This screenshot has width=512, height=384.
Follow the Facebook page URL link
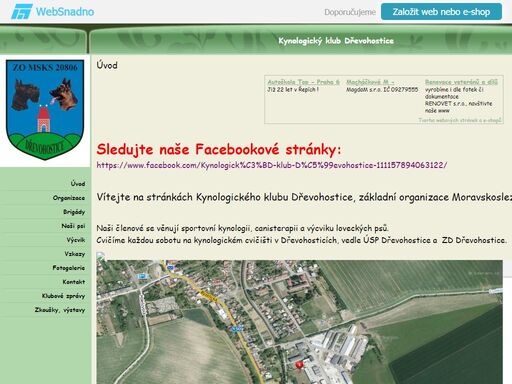[272, 165]
